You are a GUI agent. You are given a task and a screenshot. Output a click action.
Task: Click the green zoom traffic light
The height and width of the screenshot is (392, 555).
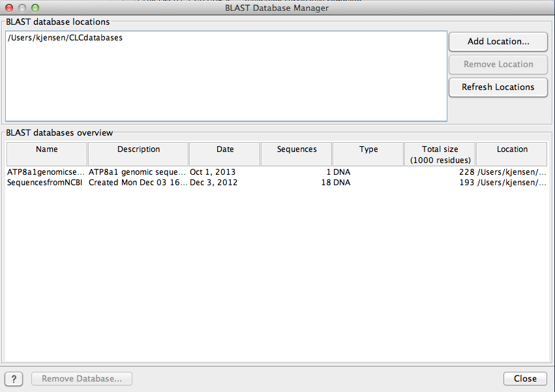click(x=35, y=7)
